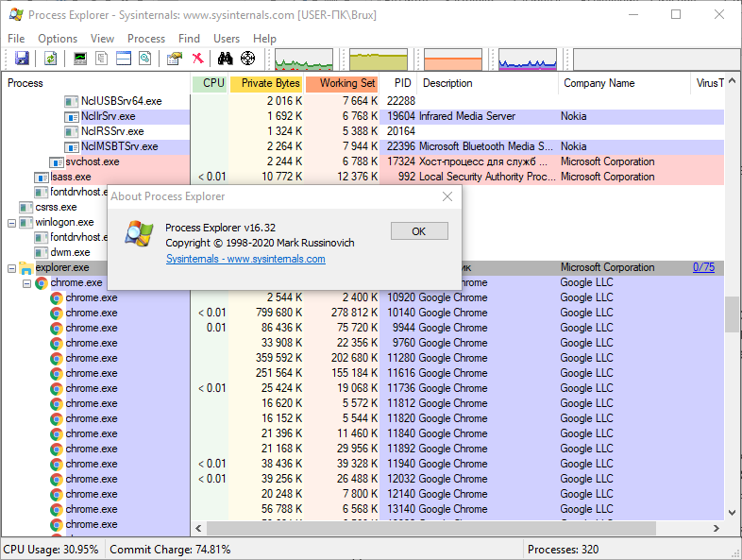This screenshot has height=560, width=742.
Task: Collapse the winlogon.exe tree node
Action: coord(12,222)
